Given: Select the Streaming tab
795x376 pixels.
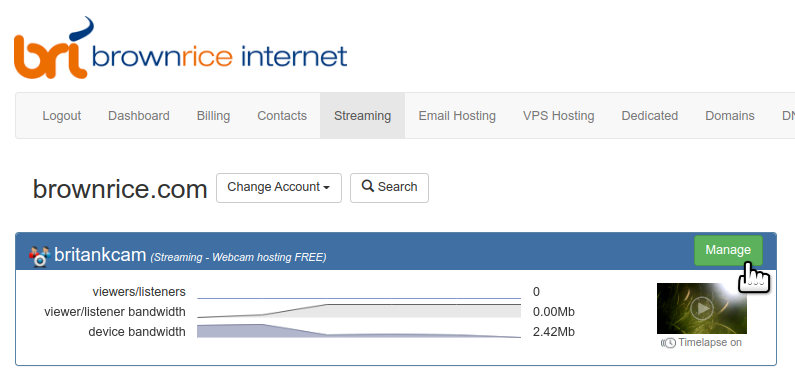Looking at the screenshot, I should [x=363, y=116].
